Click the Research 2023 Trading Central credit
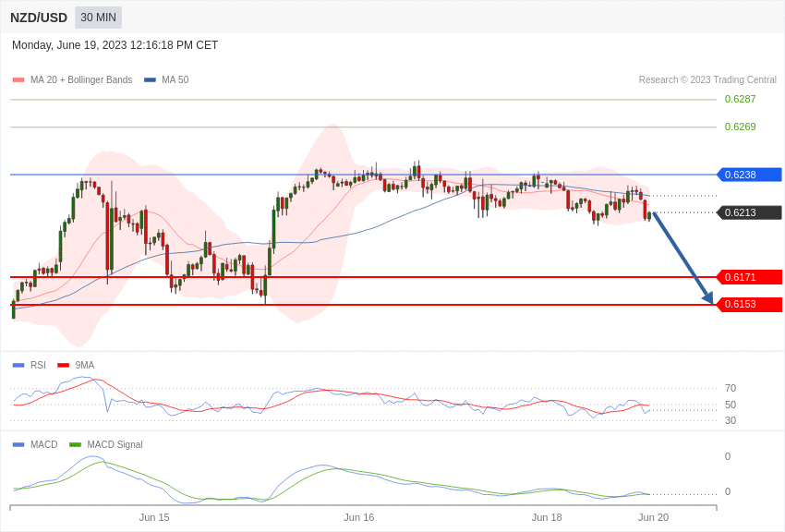 (707, 80)
